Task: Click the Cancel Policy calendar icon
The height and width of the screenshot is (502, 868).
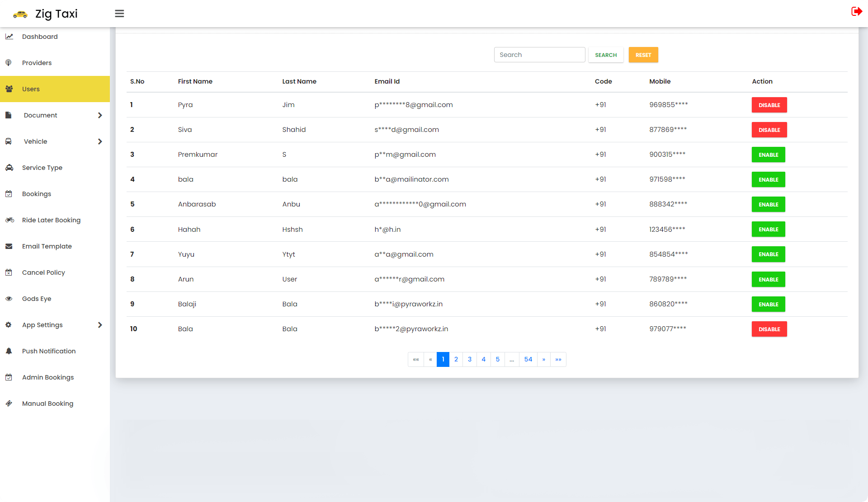Action: pyautogui.click(x=9, y=272)
